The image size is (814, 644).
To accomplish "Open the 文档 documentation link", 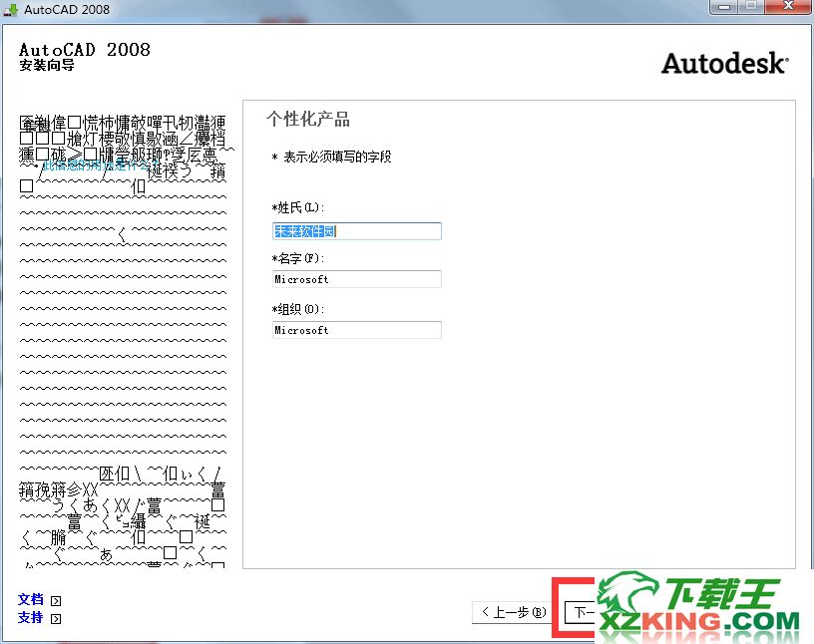I will coord(31,600).
